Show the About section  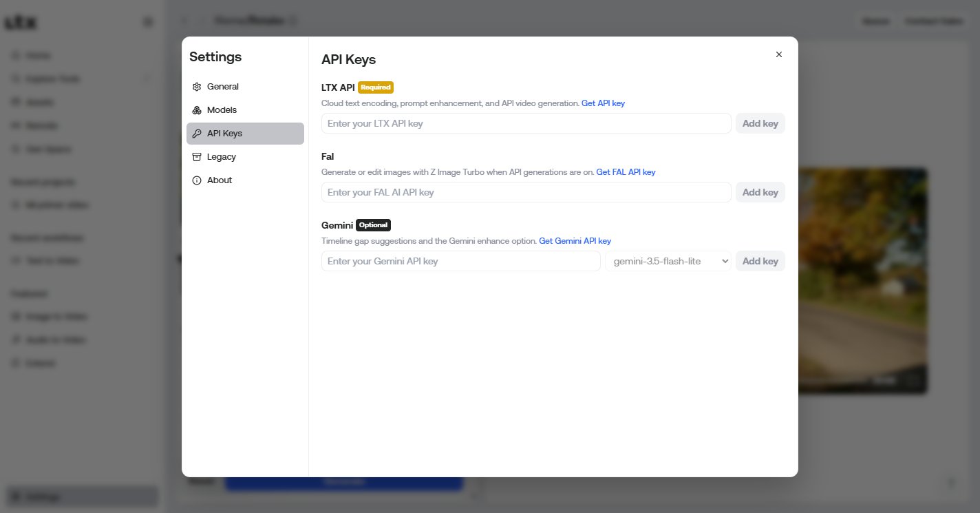245,180
